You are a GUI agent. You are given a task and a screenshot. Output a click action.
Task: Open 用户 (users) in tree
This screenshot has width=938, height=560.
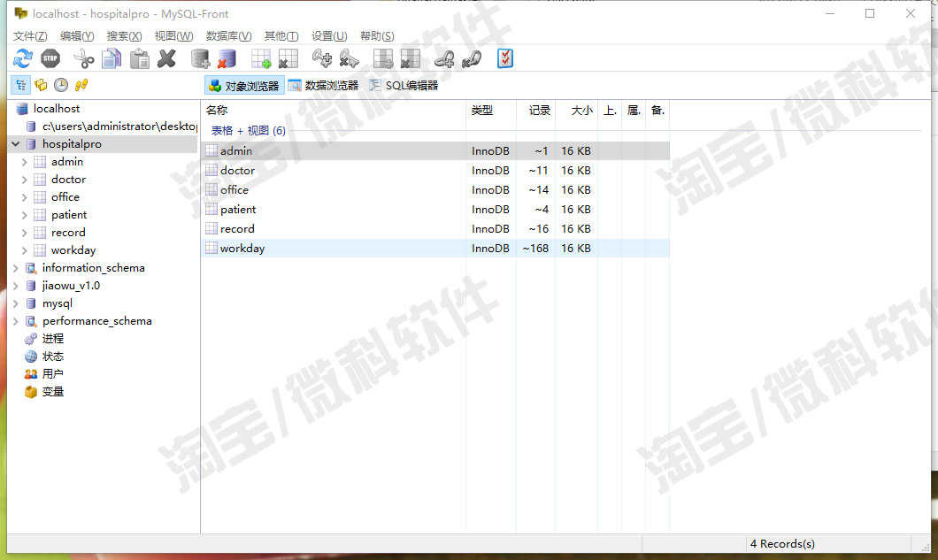pos(52,374)
